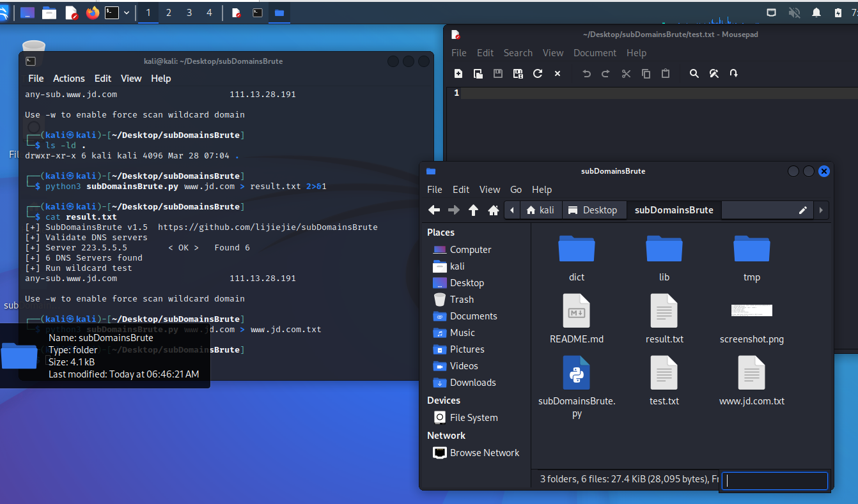This screenshot has width=858, height=504.
Task: Click the Redo icon in Mousepad toolbar
Action: (x=605, y=73)
